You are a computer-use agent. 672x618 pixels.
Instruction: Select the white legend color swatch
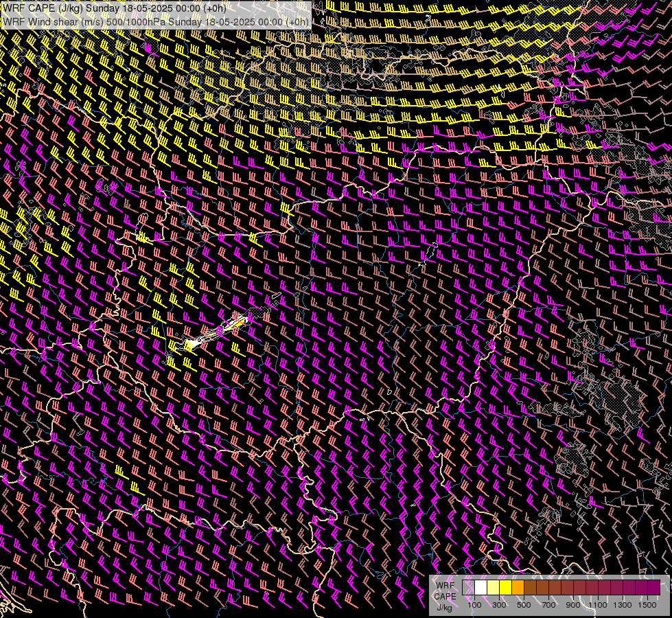tap(481, 588)
